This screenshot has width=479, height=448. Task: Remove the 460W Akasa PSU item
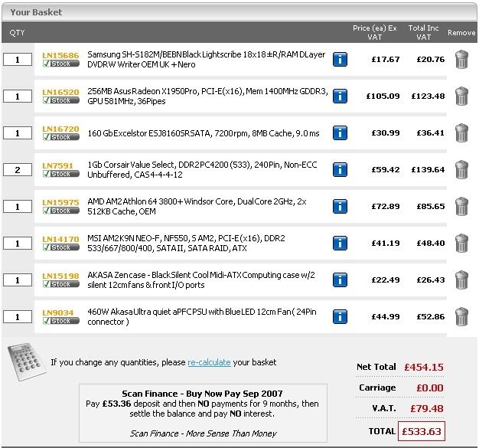(x=461, y=316)
